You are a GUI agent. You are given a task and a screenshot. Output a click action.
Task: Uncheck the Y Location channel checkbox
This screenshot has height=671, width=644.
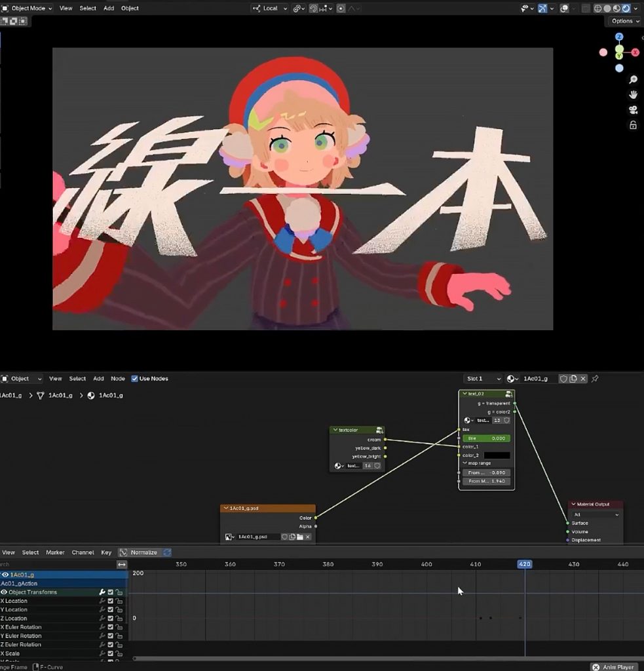[x=111, y=609]
